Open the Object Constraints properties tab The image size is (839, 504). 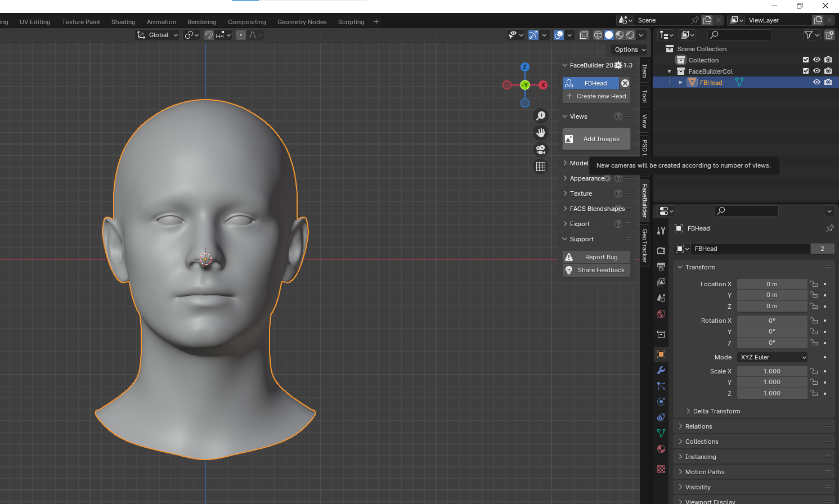tap(661, 417)
